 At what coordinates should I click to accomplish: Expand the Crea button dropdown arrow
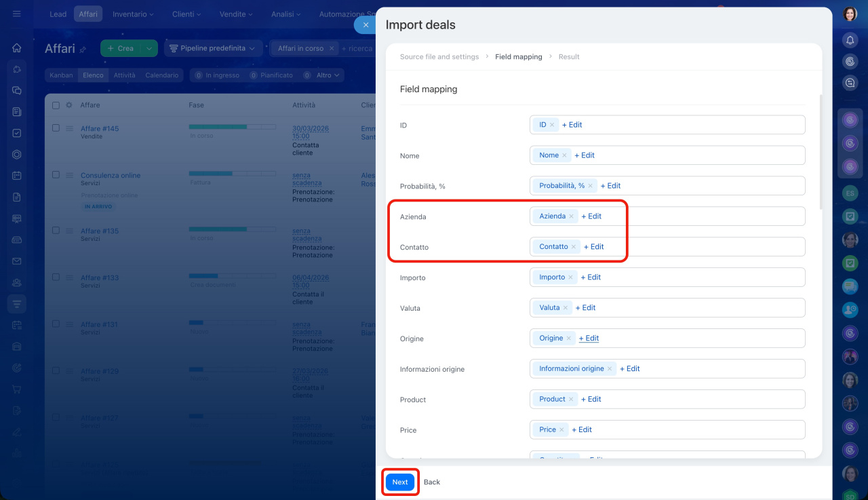(x=149, y=49)
